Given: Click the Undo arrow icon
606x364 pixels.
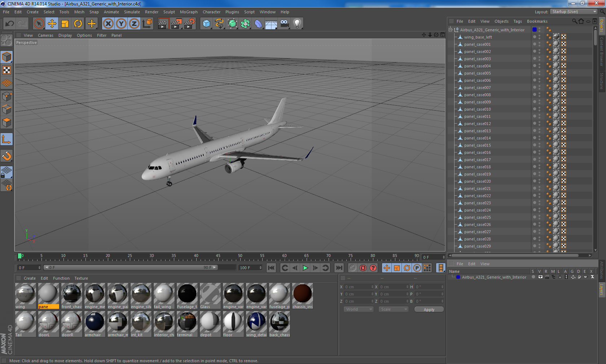Looking at the screenshot, I should tap(10, 24).
